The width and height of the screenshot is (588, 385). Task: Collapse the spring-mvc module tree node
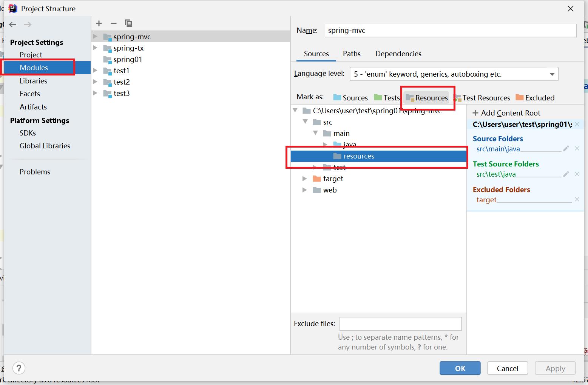tap(95, 36)
